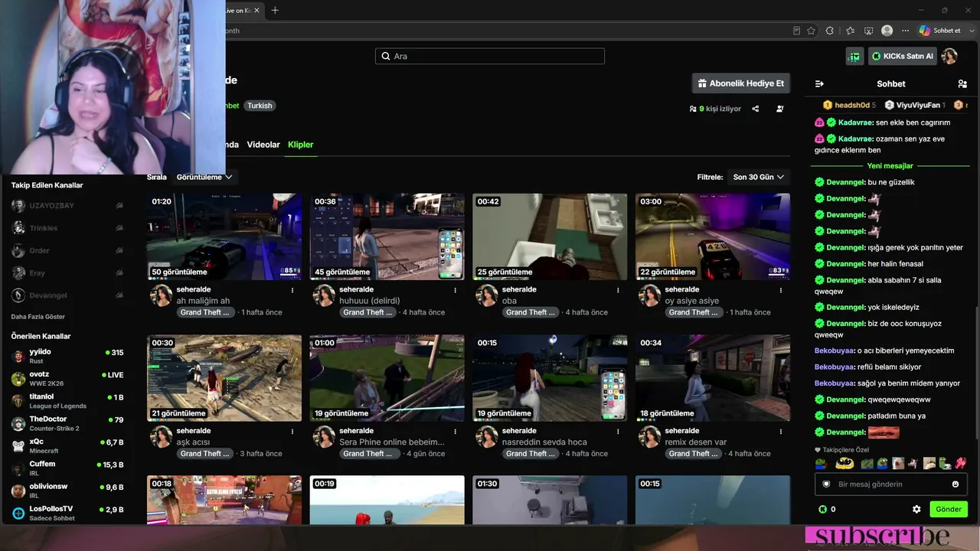Play the 'huhuuu (delirdi)' clip thumbnail
The width and height of the screenshot is (980, 551).
coord(387,236)
